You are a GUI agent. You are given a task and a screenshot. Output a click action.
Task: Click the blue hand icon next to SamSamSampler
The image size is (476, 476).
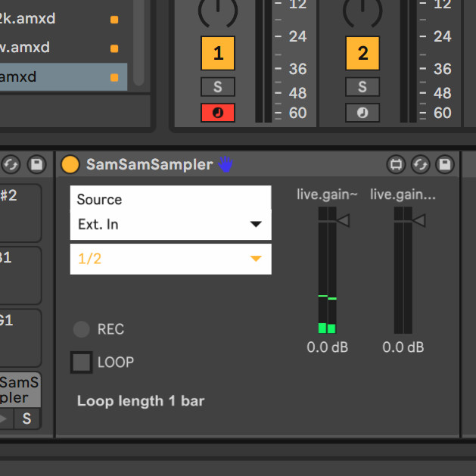click(x=226, y=164)
